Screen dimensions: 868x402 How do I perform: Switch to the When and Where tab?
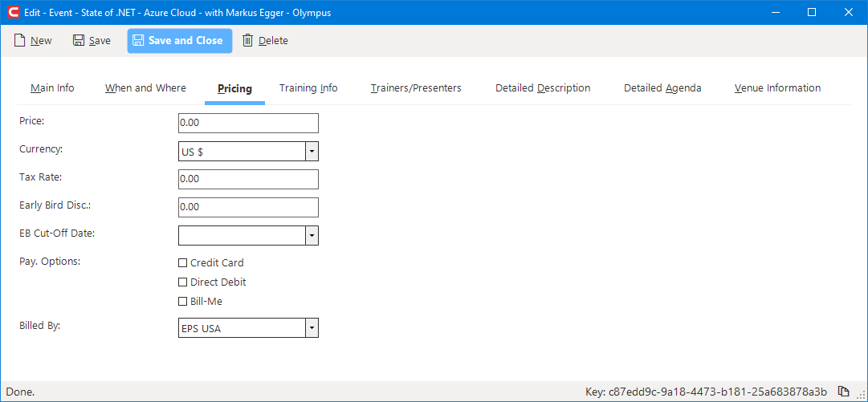145,88
